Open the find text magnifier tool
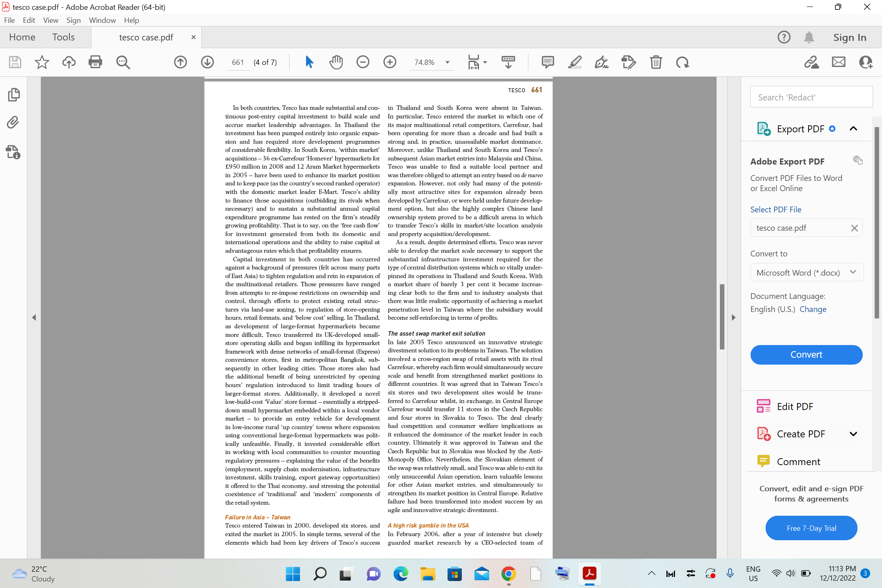The height and width of the screenshot is (588, 882). click(123, 62)
